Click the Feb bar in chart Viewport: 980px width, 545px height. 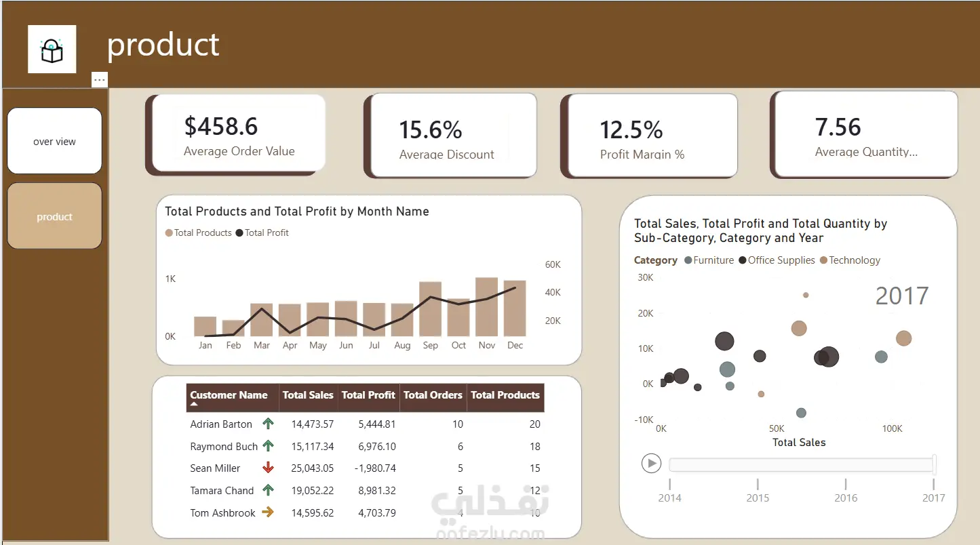[x=233, y=328]
